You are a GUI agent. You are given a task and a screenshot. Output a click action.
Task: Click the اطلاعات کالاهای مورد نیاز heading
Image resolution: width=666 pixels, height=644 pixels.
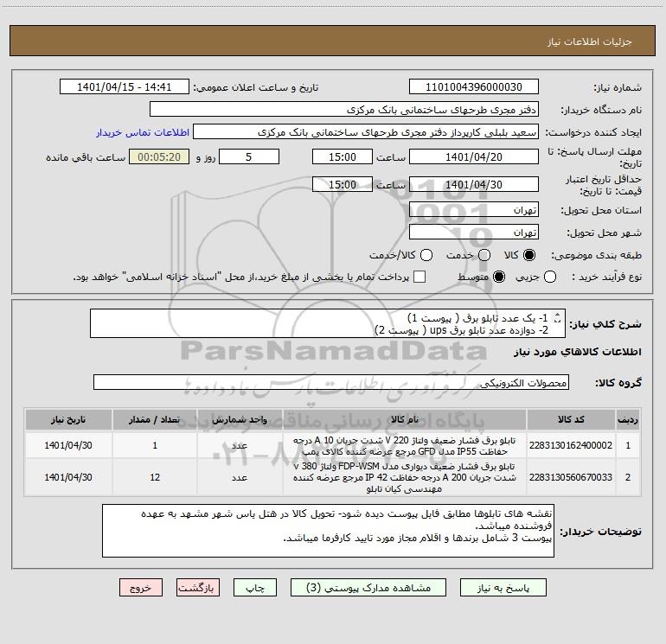(578, 352)
